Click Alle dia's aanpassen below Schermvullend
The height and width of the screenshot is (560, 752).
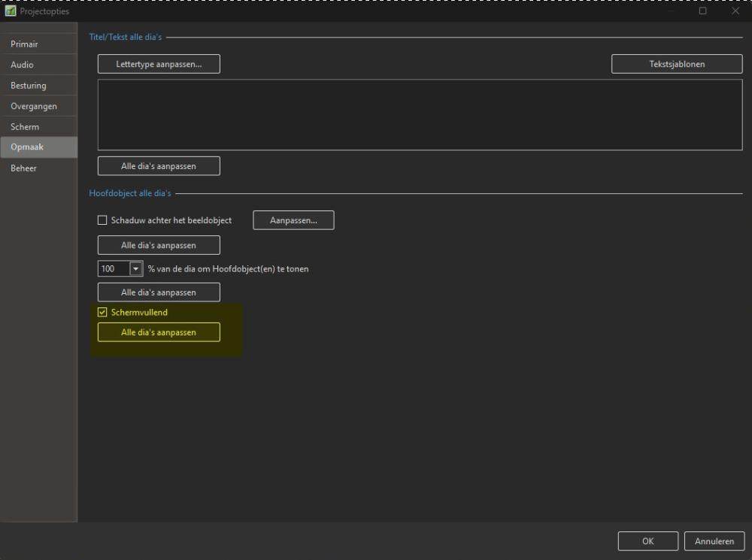tap(159, 332)
